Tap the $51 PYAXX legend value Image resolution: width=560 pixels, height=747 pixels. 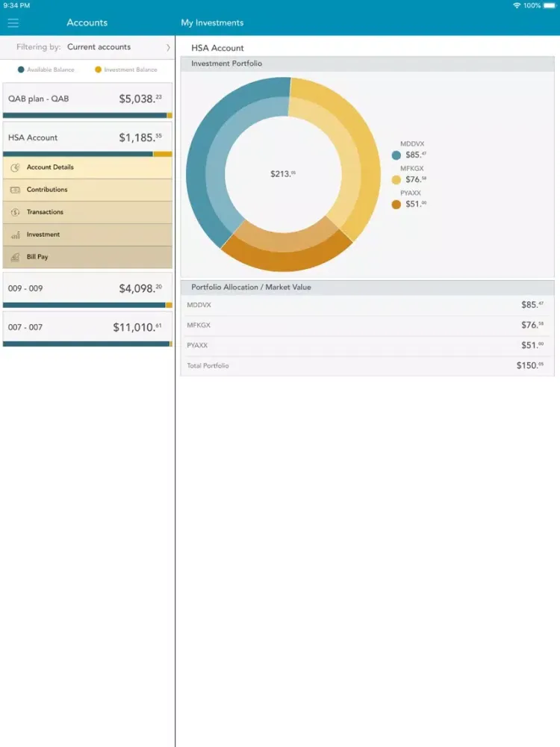pos(416,205)
